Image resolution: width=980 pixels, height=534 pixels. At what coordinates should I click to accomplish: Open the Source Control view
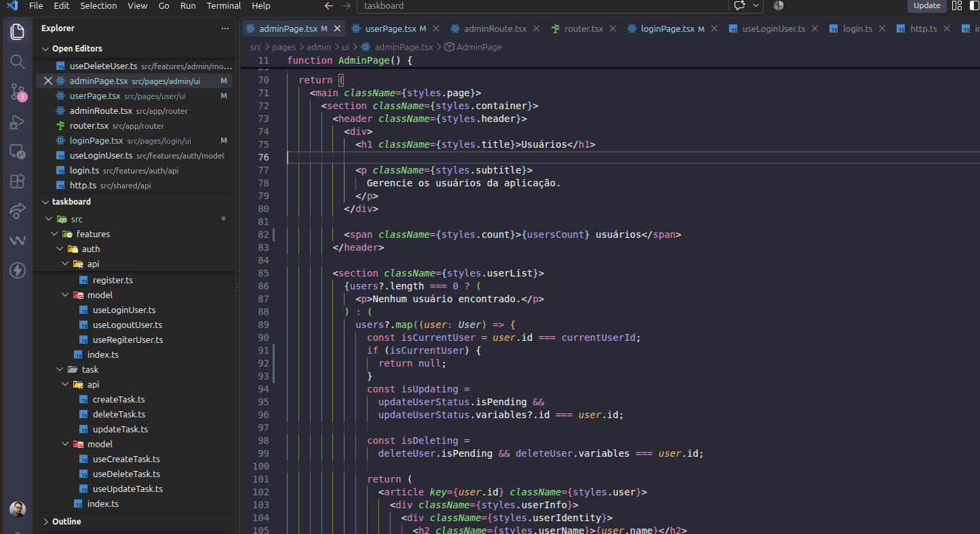tap(18, 92)
